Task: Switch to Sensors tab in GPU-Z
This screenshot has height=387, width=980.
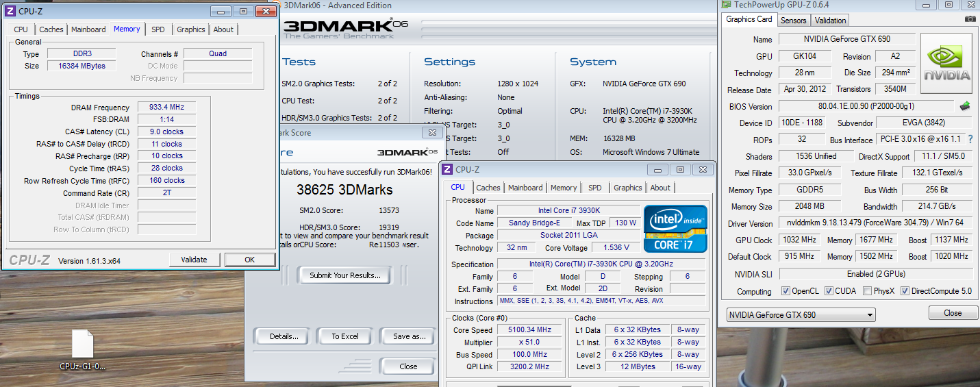Action: (x=794, y=21)
